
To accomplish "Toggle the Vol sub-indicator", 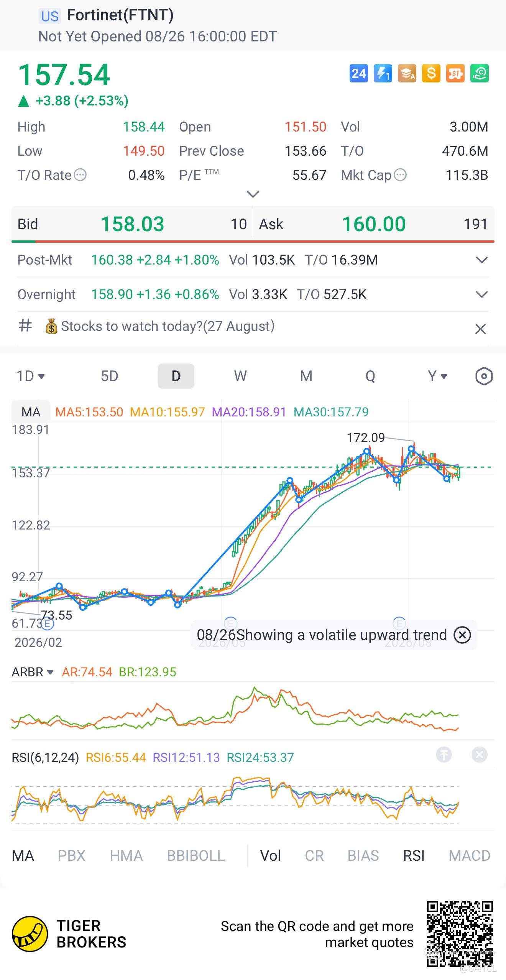I will click(270, 856).
